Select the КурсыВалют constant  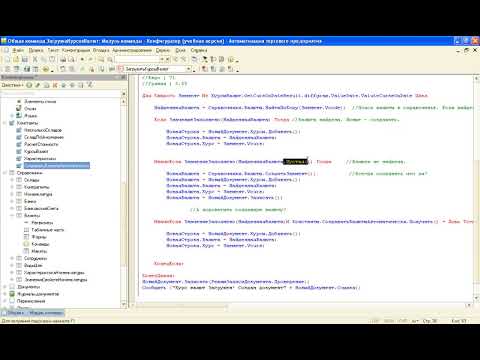tap(36, 151)
